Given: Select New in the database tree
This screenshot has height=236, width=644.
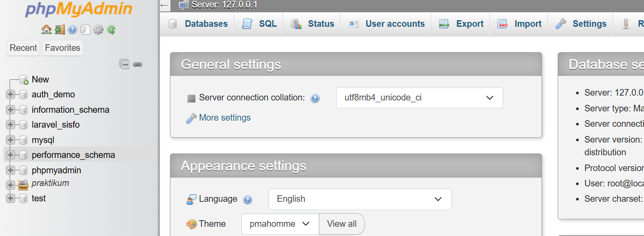Looking at the screenshot, I should [x=40, y=79].
